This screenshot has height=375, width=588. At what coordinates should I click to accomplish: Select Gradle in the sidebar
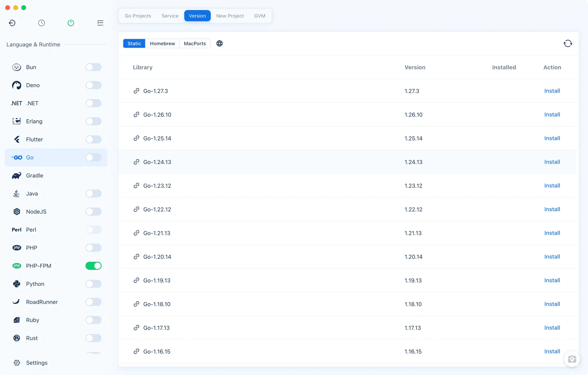[56, 175]
